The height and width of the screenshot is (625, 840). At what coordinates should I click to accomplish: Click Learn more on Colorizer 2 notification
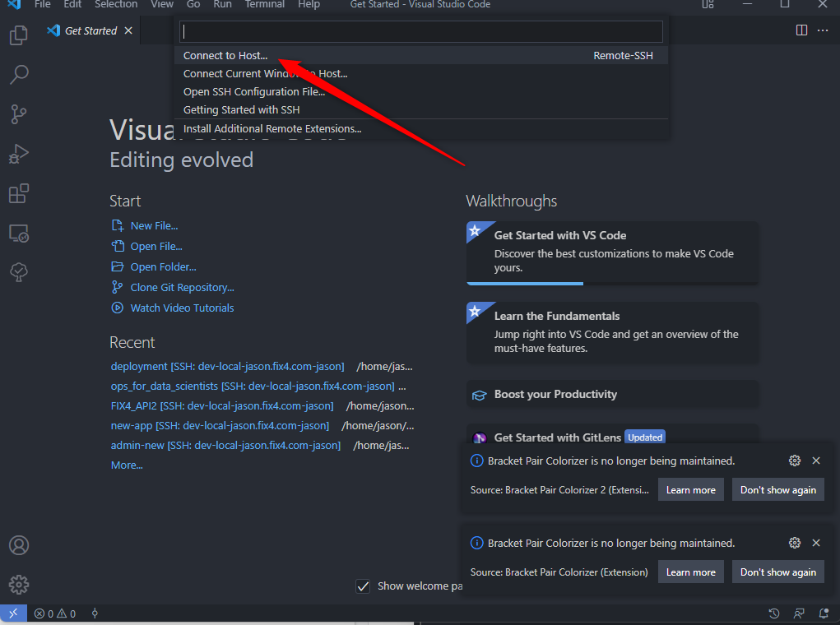pyautogui.click(x=690, y=490)
